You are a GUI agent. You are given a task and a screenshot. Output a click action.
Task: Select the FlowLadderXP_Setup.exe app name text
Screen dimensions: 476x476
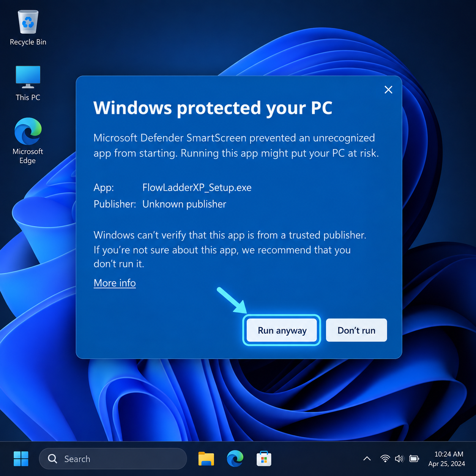pyautogui.click(x=197, y=188)
